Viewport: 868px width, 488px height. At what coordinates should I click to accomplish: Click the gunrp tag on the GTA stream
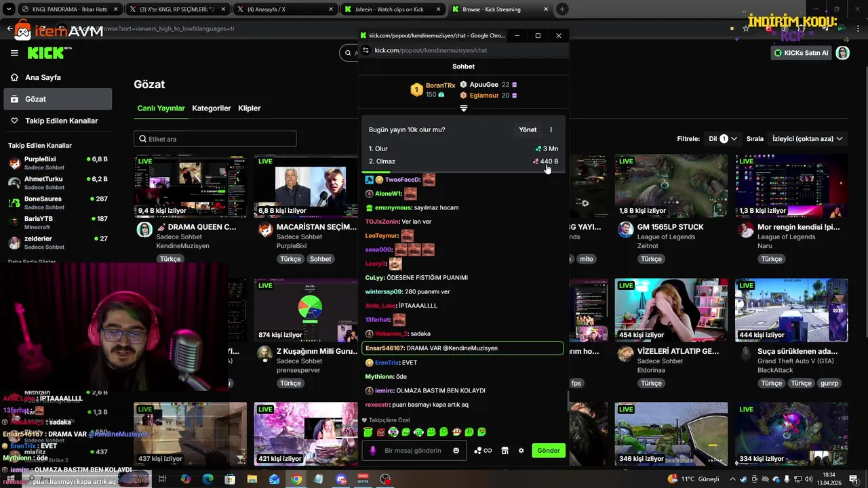[829, 384]
